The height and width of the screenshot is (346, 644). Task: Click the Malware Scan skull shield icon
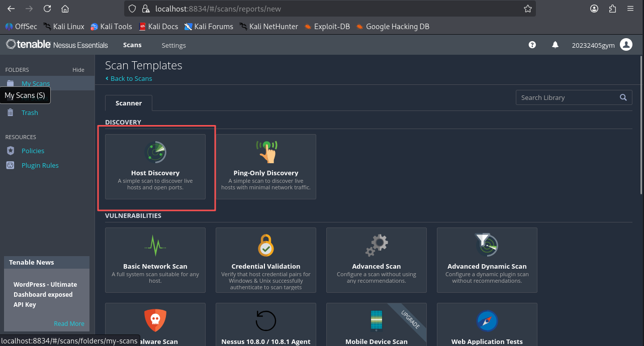coord(155,320)
